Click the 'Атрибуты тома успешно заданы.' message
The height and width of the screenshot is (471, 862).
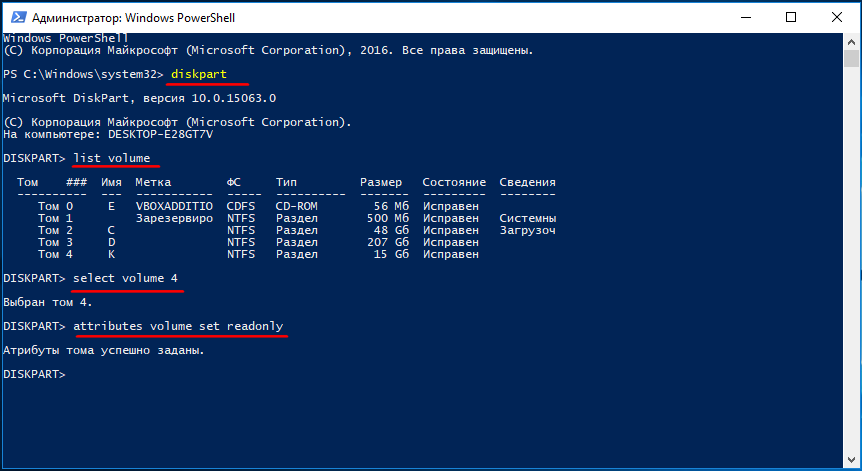coord(104,351)
